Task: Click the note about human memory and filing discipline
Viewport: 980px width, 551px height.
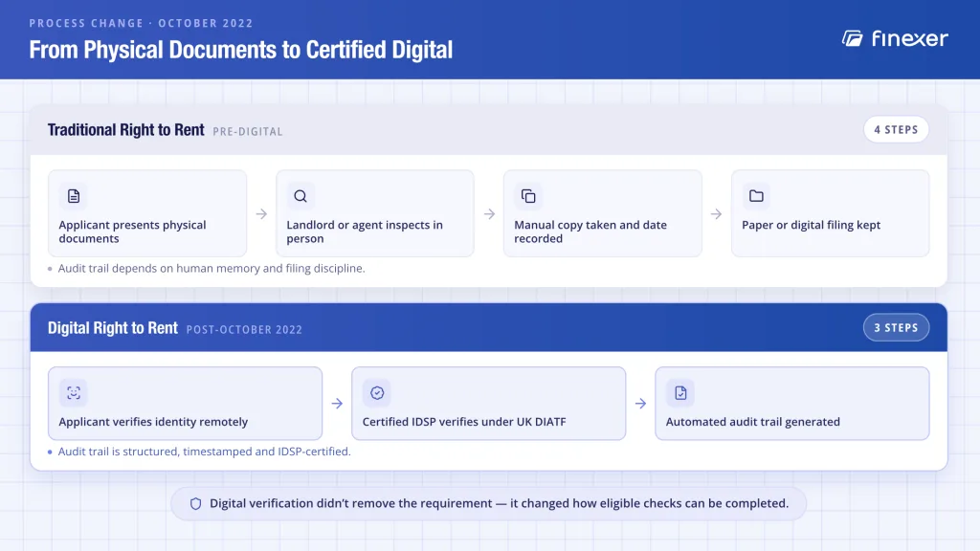Action: point(212,269)
